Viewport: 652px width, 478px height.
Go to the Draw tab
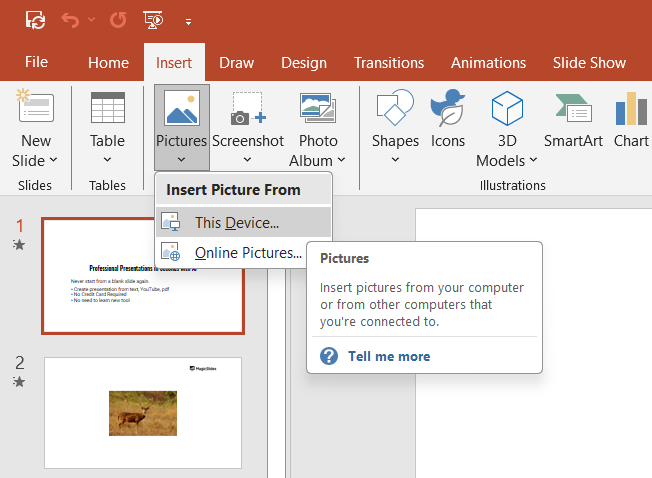pos(236,63)
